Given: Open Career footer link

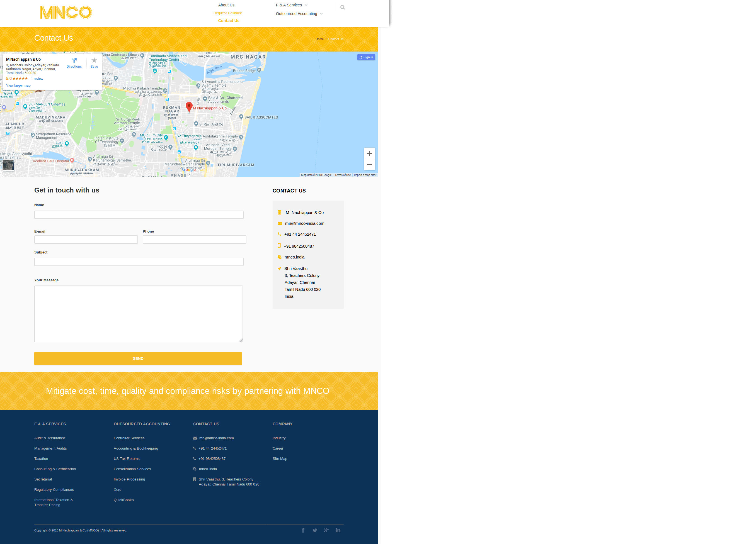Looking at the screenshot, I should pyautogui.click(x=278, y=448).
